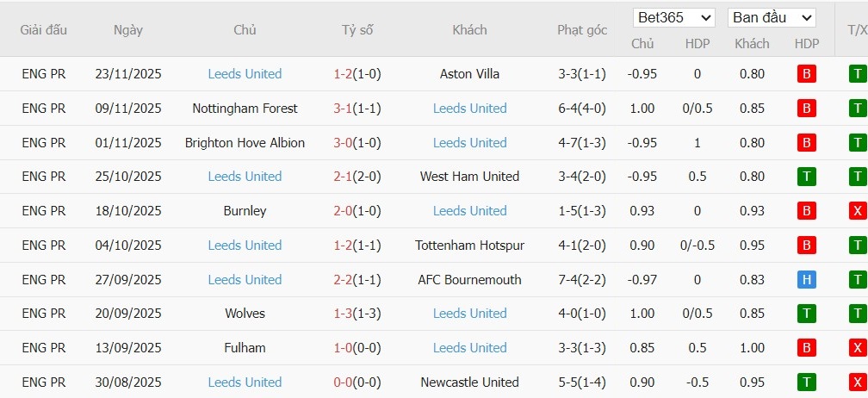Open Nottingham Forest team link
Image resolution: width=868 pixels, height=398 pixels.
tap(245, 109)
